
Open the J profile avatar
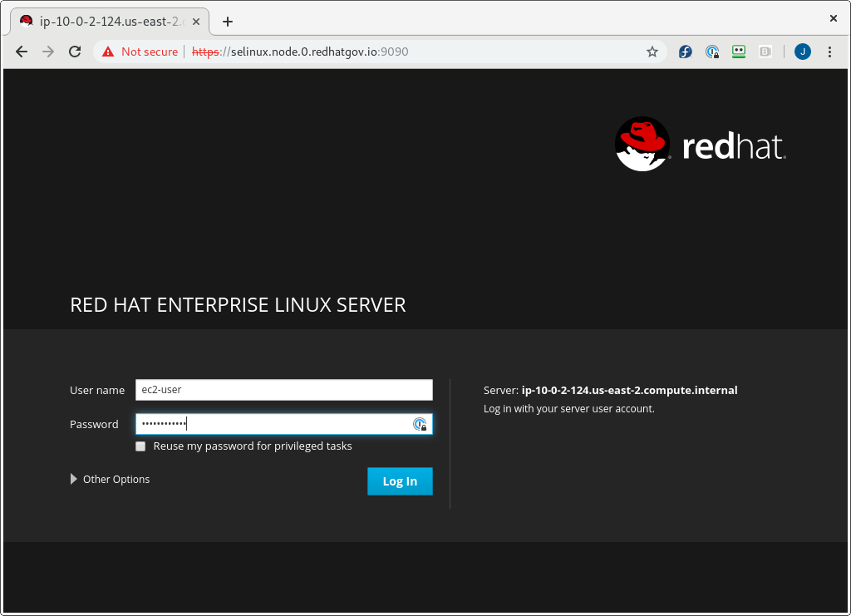pos(803,52)
